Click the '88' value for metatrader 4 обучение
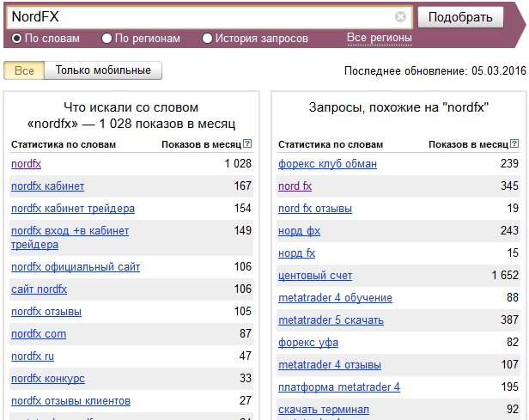The height and width of the screenshot is (420, 529). click(513, 297)
